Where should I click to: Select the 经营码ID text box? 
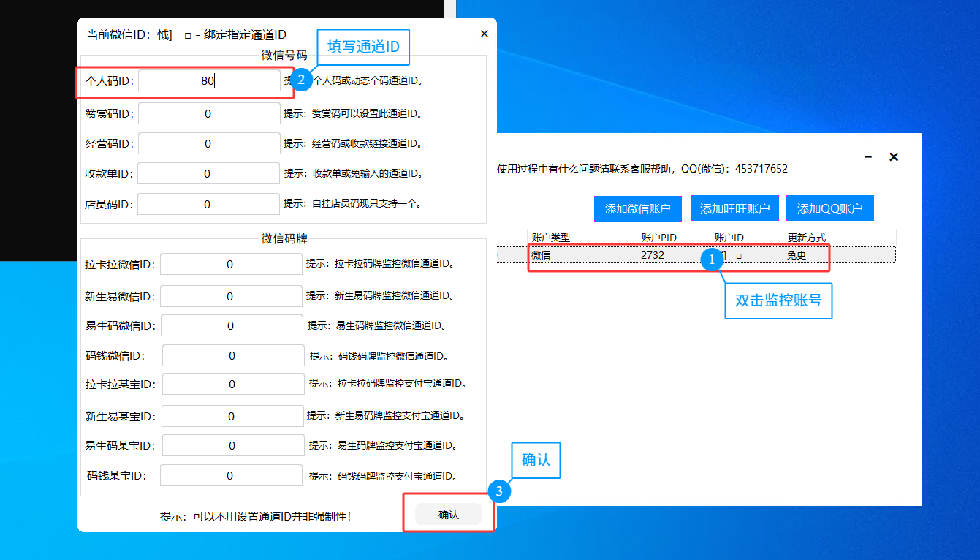208,144
